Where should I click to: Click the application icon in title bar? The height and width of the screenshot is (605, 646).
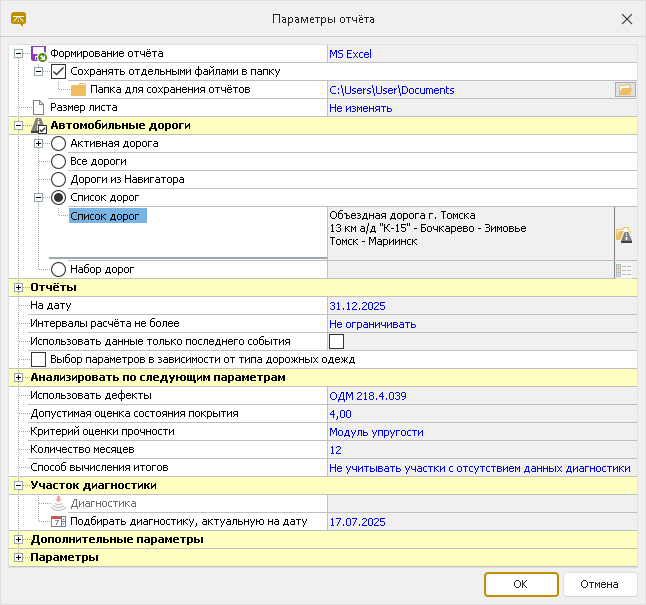(x=19, y=20)
